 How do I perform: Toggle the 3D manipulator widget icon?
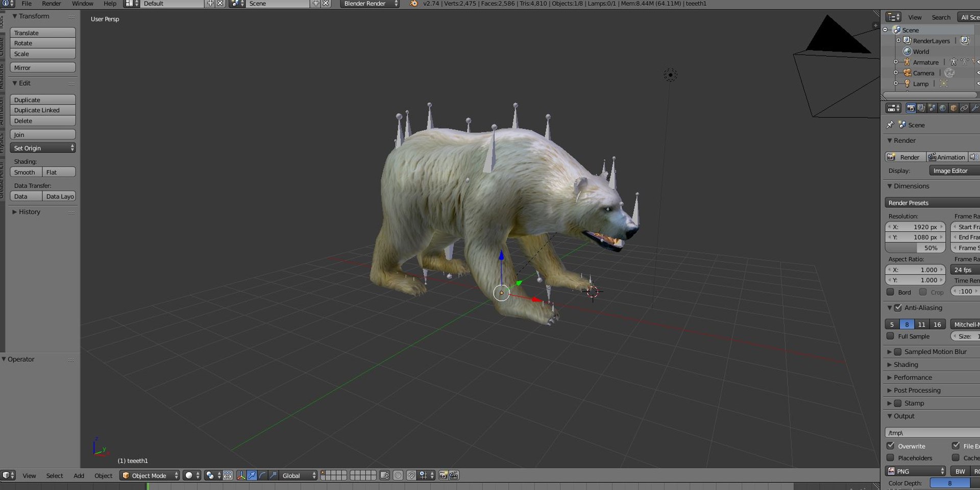(241, 476)
